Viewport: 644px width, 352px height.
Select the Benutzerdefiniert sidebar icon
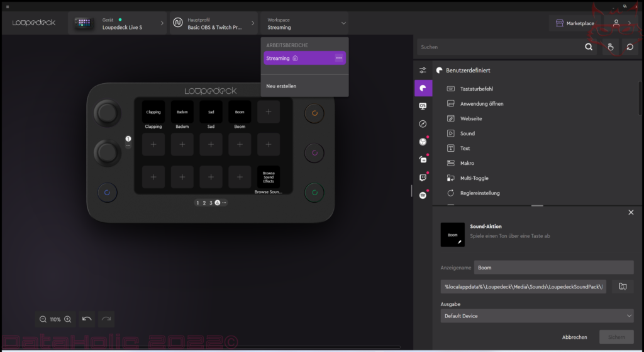[x=423, y=88]
